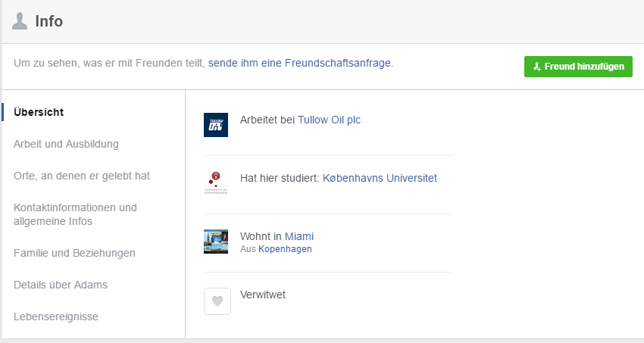View the Lebensereignisse section
The height and width of the screenshot is (343, 644).
tap(56, 316)
